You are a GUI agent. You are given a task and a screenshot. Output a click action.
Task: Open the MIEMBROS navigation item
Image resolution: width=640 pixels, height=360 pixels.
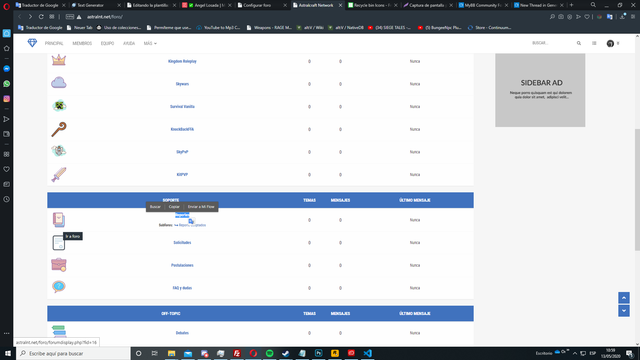click(x=82, y=43)
